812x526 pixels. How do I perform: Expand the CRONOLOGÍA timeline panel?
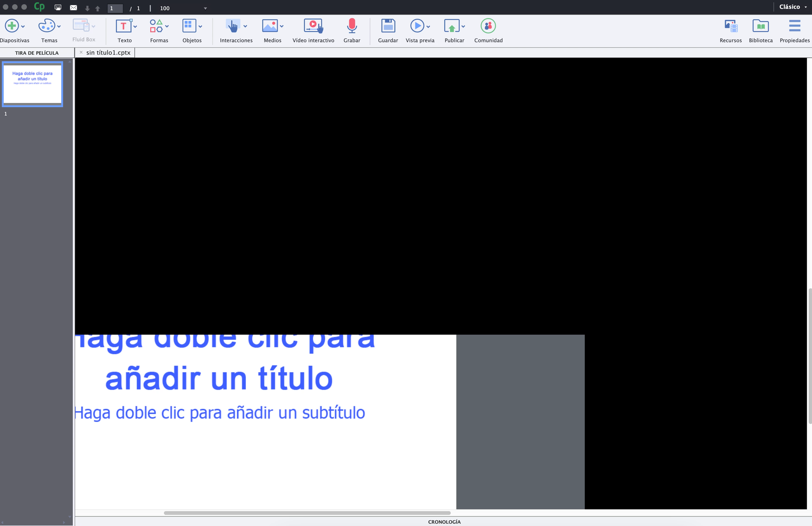(444, 522)
